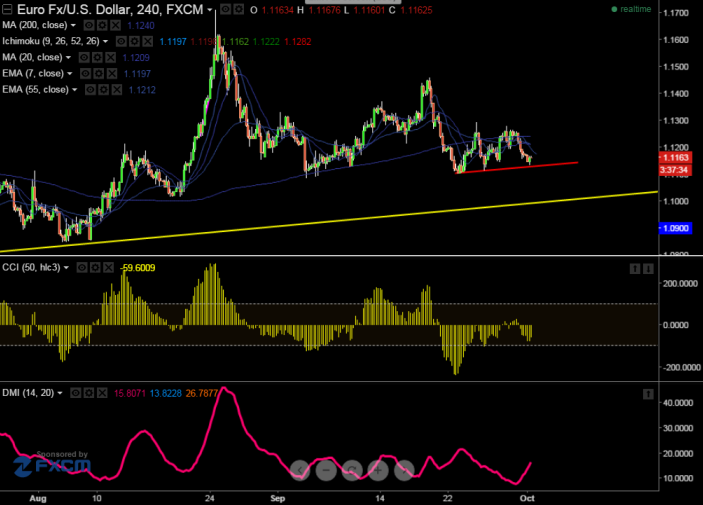Screen dimensions: 703x505
Task: Expand the MA (20, close) dropdown arrow
Action: click(68, 58)
